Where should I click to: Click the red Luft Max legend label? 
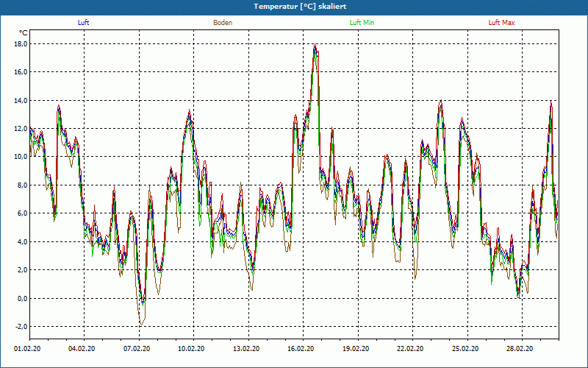pos(501,23)
